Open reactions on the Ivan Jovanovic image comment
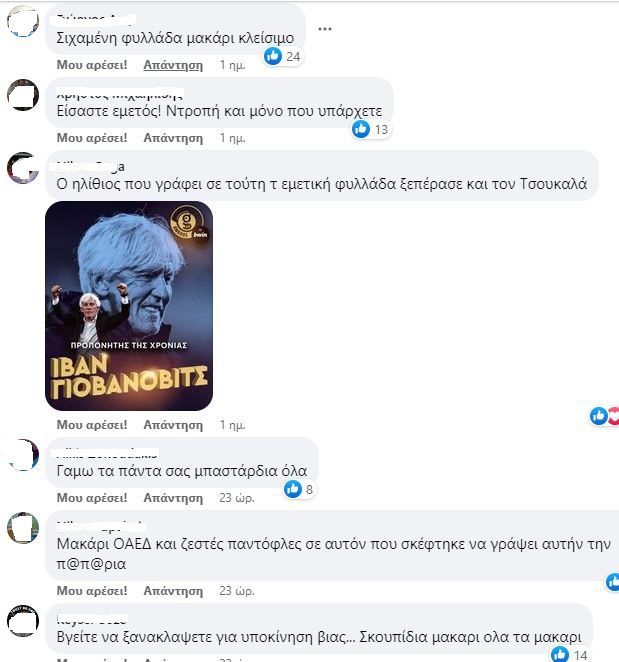Image resolution: width=619 pixels, height=662 pixels. [x=604, y=416]
